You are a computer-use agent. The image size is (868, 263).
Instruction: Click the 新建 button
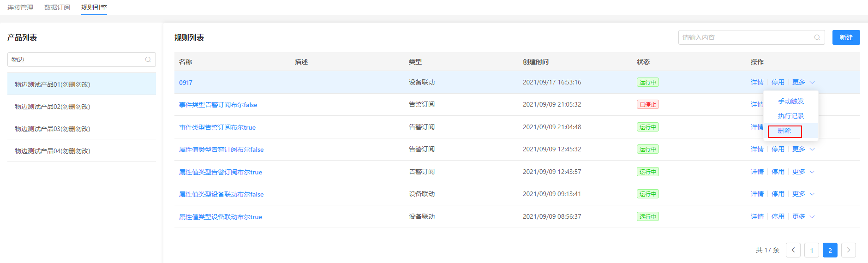click(x=846, y=37)
